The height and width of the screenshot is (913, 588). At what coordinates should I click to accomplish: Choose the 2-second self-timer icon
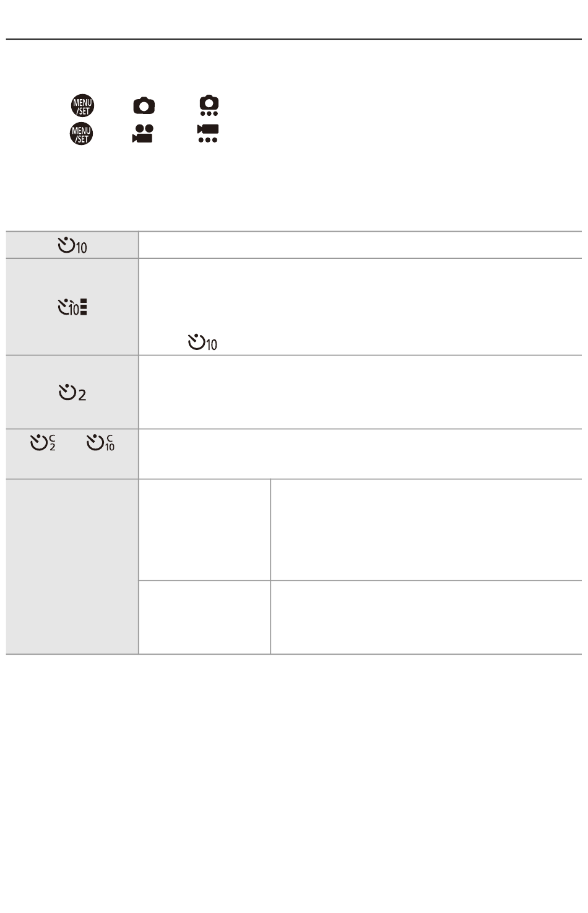click(x=72, y=393)
